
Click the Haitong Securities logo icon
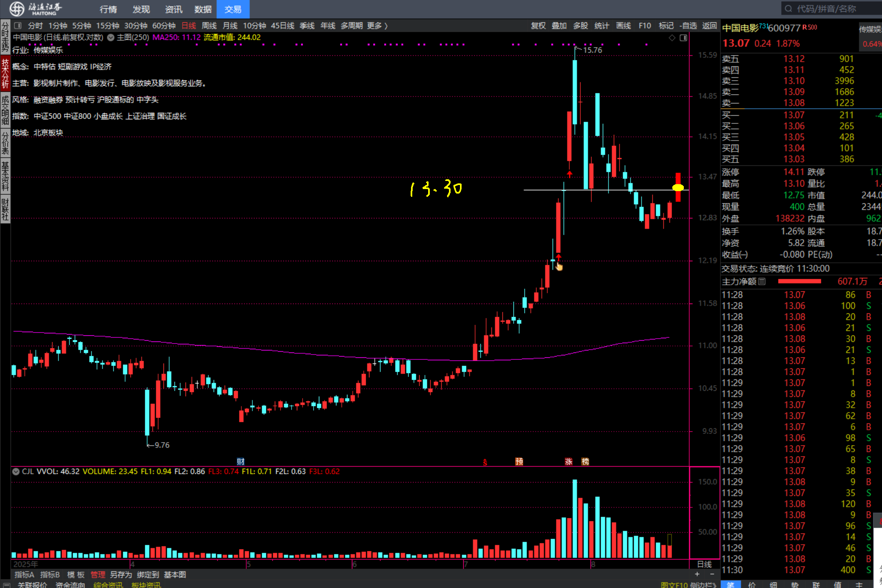[17, 9]
